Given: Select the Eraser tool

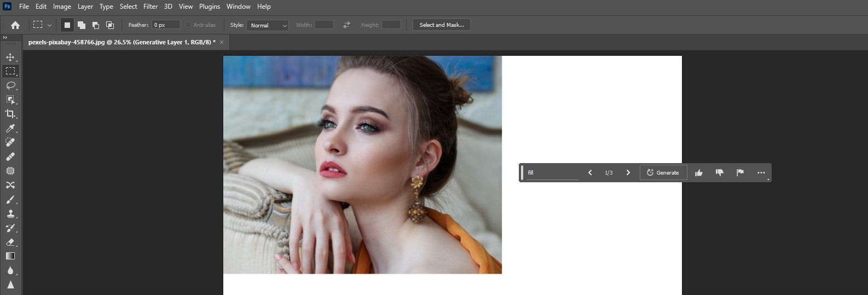Looking at the screenshot, I should pyautogui.click(x=10, y=242).
